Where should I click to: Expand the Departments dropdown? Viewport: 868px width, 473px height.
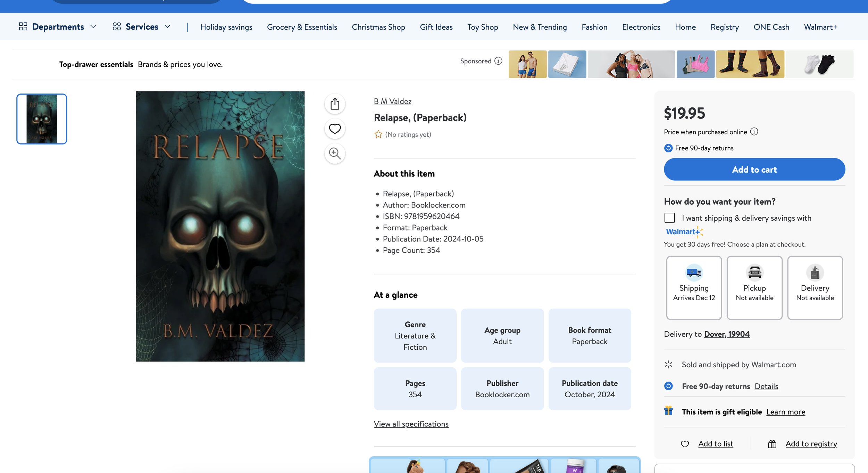(x=58, y=27)
